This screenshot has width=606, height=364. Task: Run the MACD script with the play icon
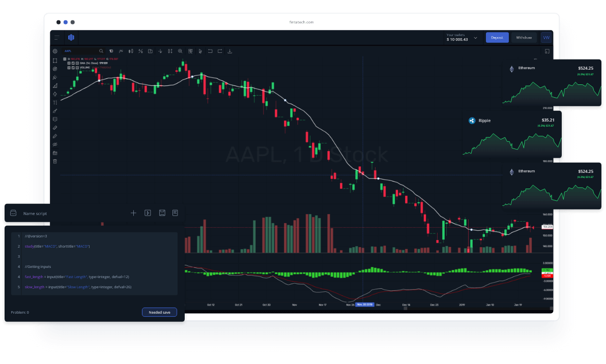tap(148, 213)
